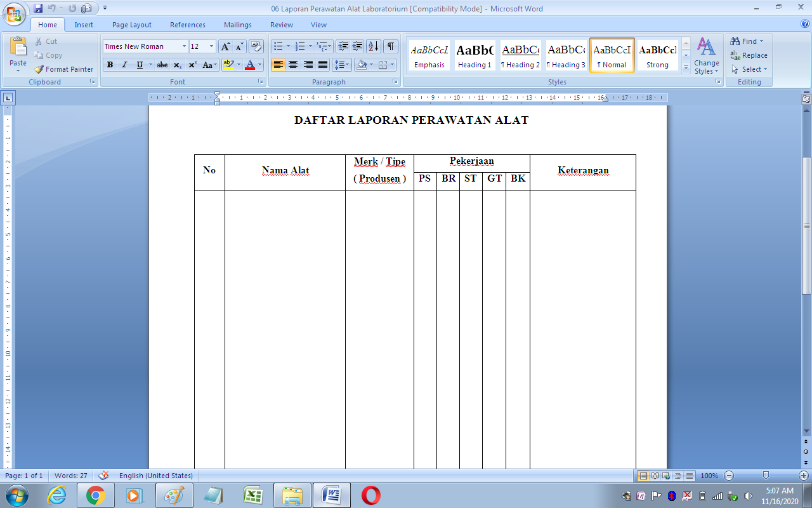This screenshot has width=812, height=508.
Task: Select the center alignment icon
Action: 293,64
